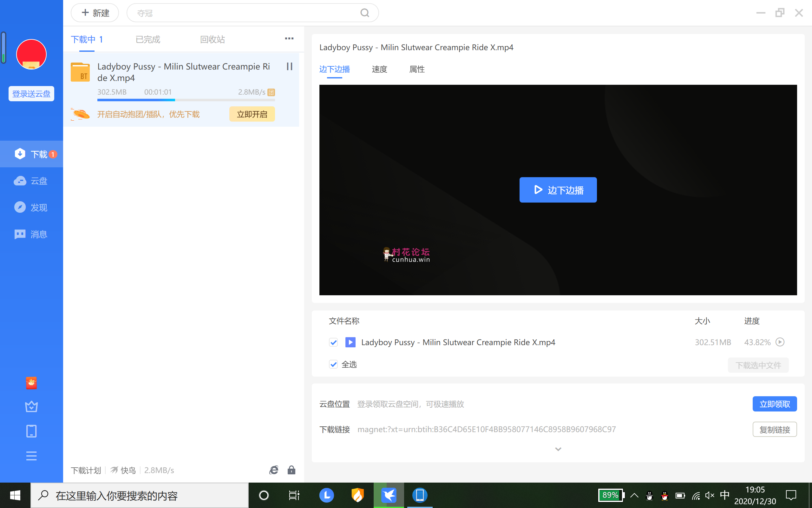Focus the search input field
This screenshot has width=812, height=508.
(252, 13)
